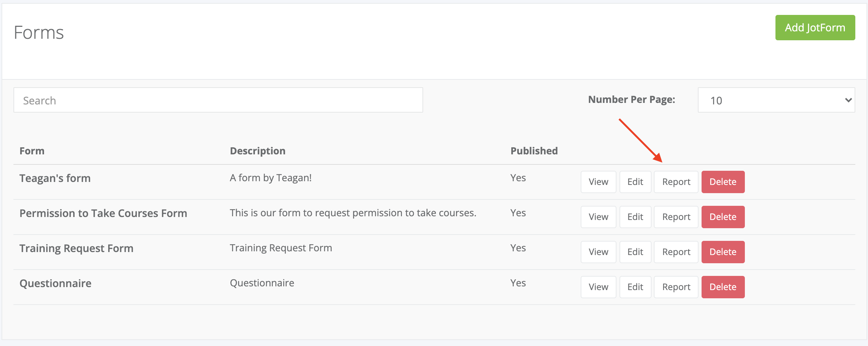Screen dimensions: 868x346
Task: Click the Description column header
Action: pos(257,151)
